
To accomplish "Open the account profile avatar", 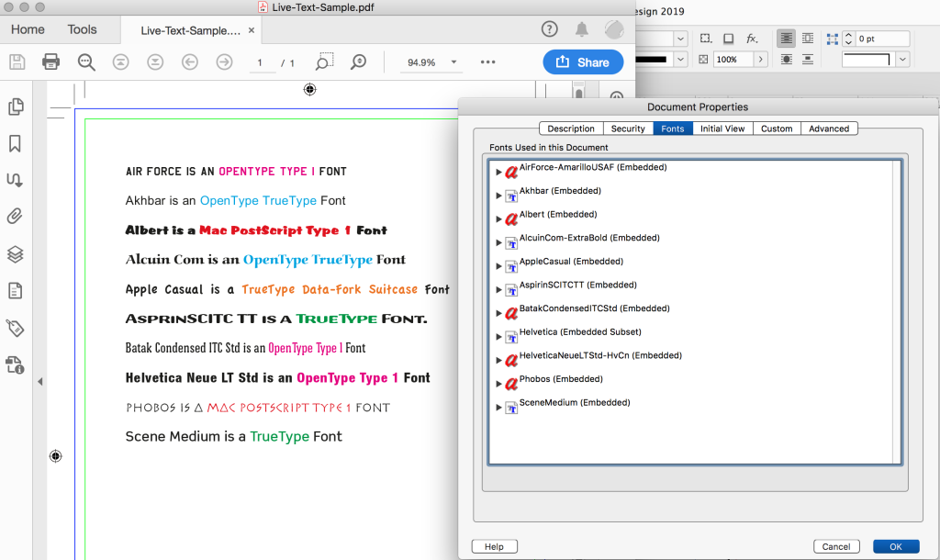I will point(614,28).
